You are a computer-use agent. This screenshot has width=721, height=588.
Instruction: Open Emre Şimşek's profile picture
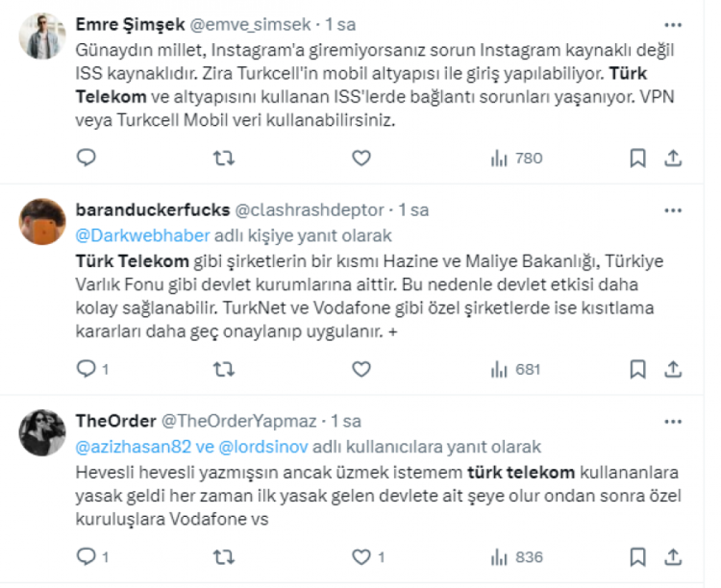42,35
